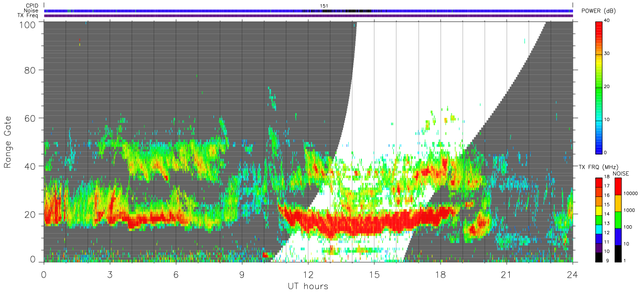644x297 pixels.
Task: Click the purple TX Freq bar at top
Action: click(x=308, y=16)
